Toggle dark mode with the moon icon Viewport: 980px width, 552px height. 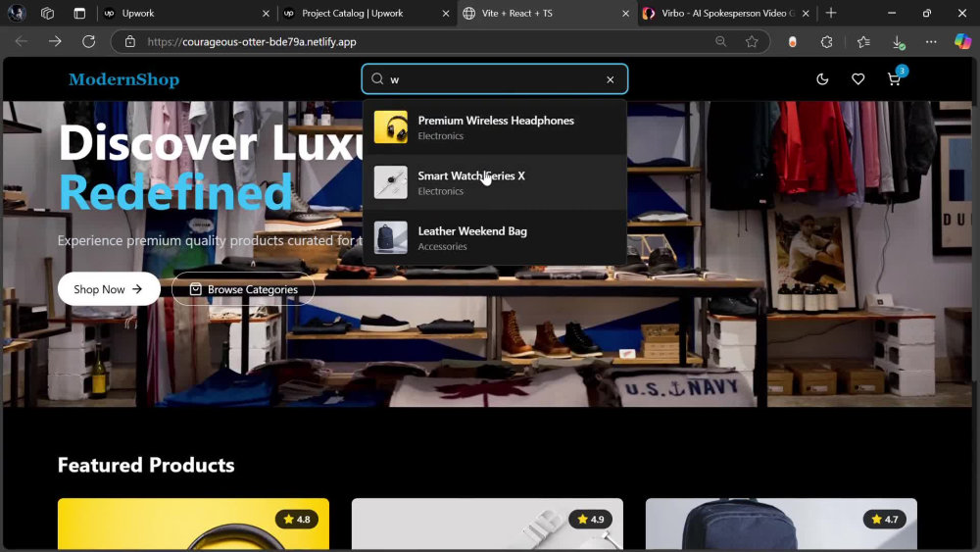click(x=822, y=79)
